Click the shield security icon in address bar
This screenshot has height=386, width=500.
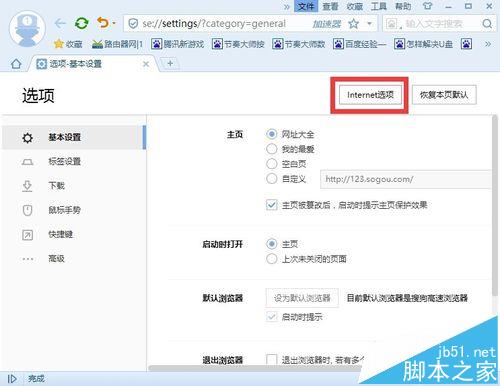tap(133, 24)
